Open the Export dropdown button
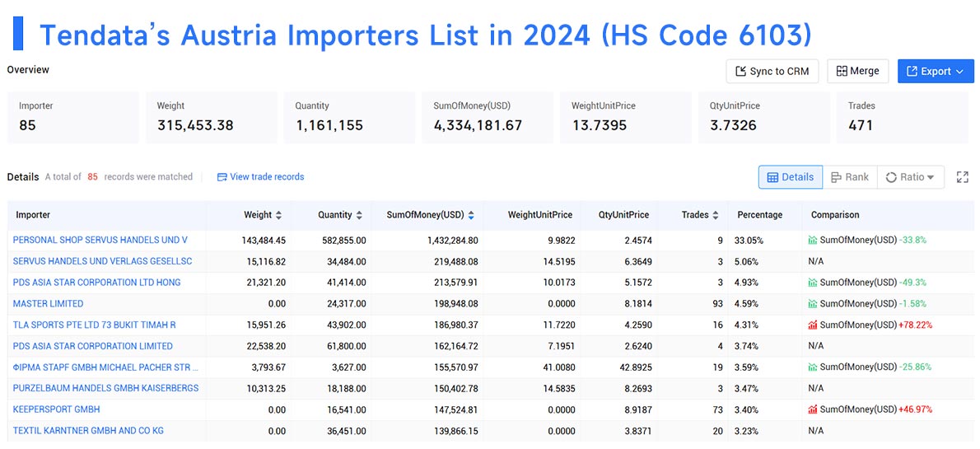This screenshot has width=980, height=449. coord(936,72)
